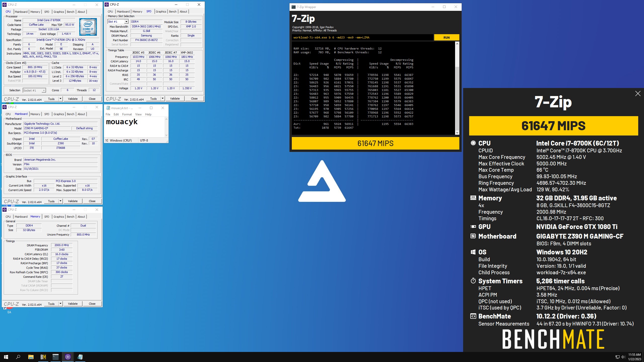Switch to Mainboard tab in top-left CPU-Z
The image size is (644, 362).
21,12
